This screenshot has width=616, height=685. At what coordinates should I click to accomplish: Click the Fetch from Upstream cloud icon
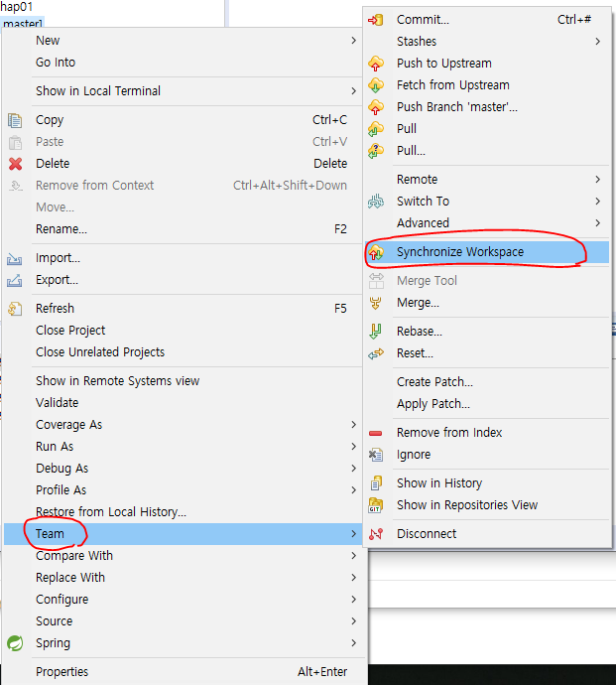(x=375, y=85)
